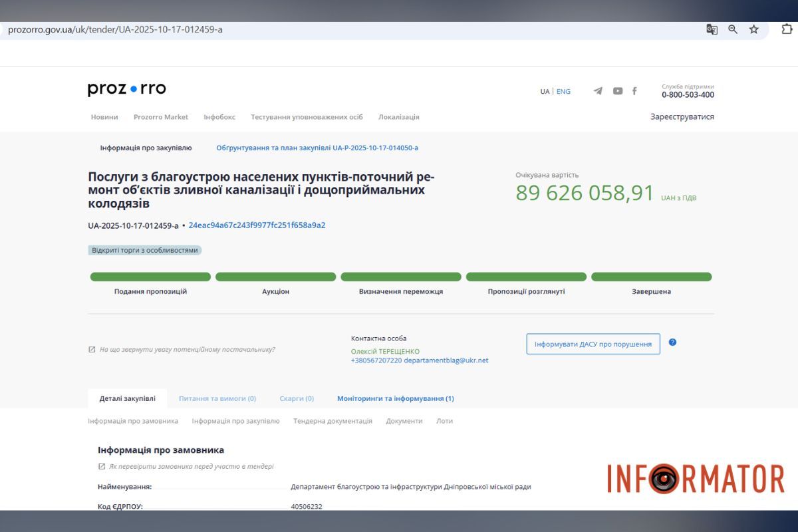Screen dimensions: 798x532
Task: Click external link icon beside 'На що звернути увагу'
Action: click(92, 350)
